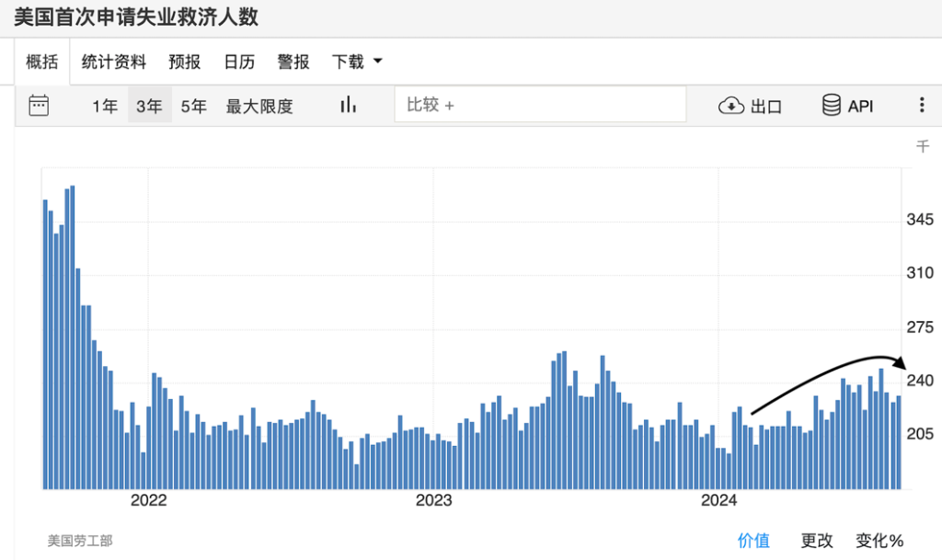942x560 pixels.
Task: Switch to the 概括 tab
Action: coord(42,62)
